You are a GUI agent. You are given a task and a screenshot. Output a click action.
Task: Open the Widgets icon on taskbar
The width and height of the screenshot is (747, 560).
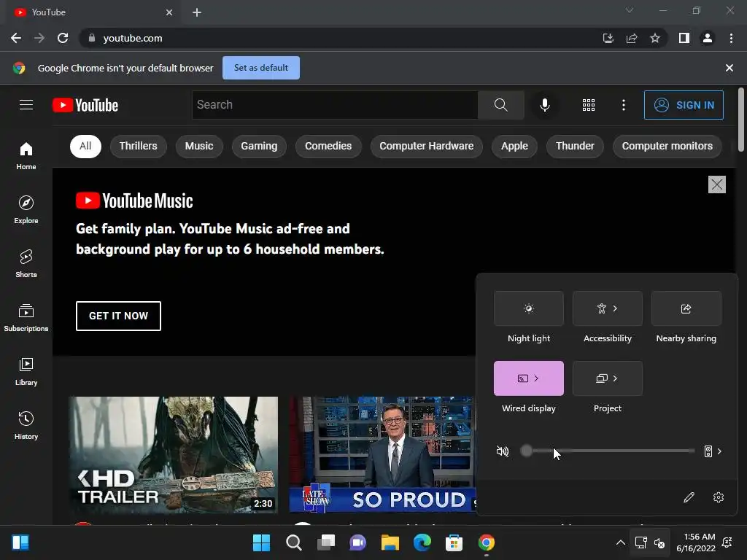pyautogui.click(x=20, y=542)
